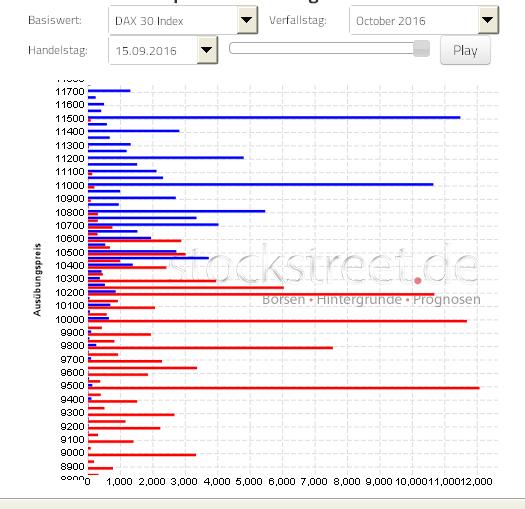Click the long blue bar at 11500
Viewport: 525px width, 509px height.
tap(274, 117)
